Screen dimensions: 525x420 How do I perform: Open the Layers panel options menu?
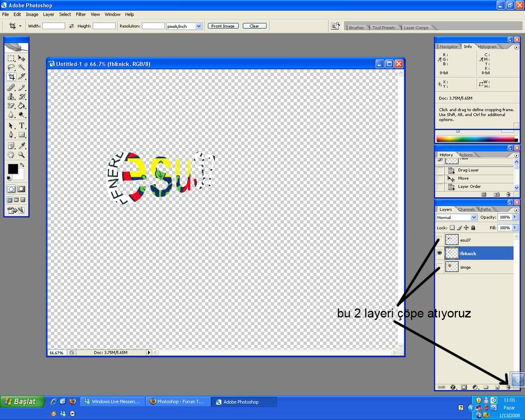click(x=516, y=210)
